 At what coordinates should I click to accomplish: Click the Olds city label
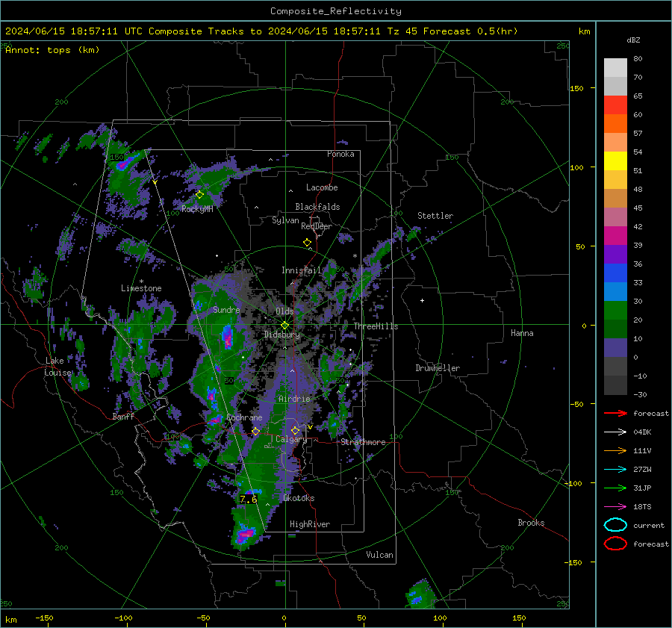(284, 311)
